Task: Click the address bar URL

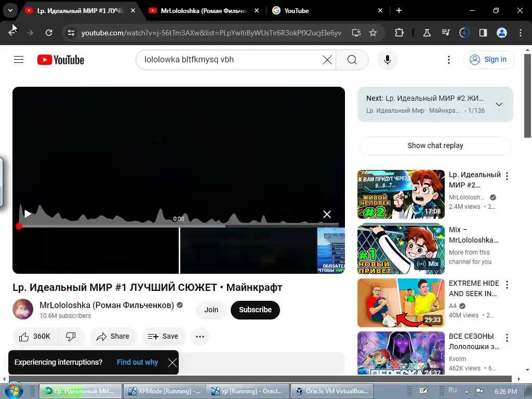Action: pos(211,33)
